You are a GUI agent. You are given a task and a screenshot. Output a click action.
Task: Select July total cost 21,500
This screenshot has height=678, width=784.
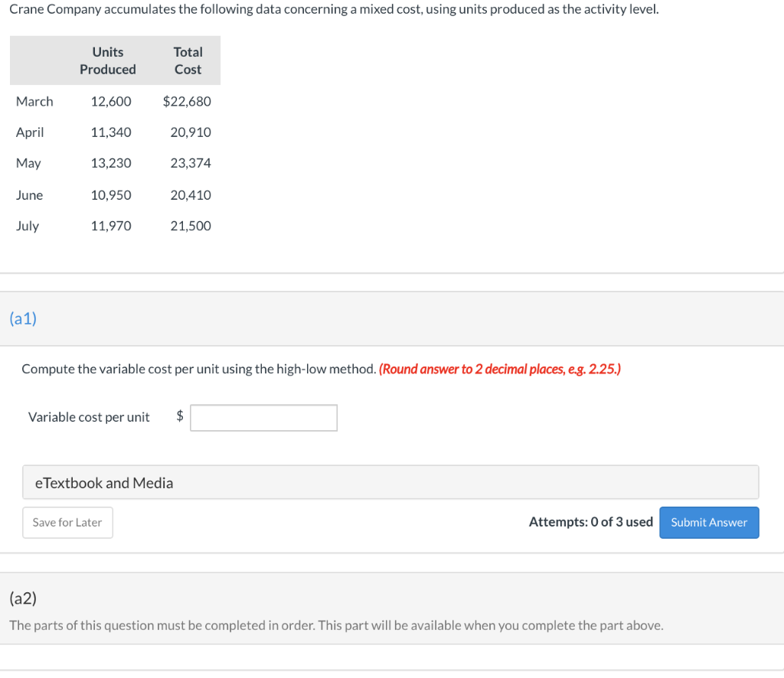coord(191,226)
